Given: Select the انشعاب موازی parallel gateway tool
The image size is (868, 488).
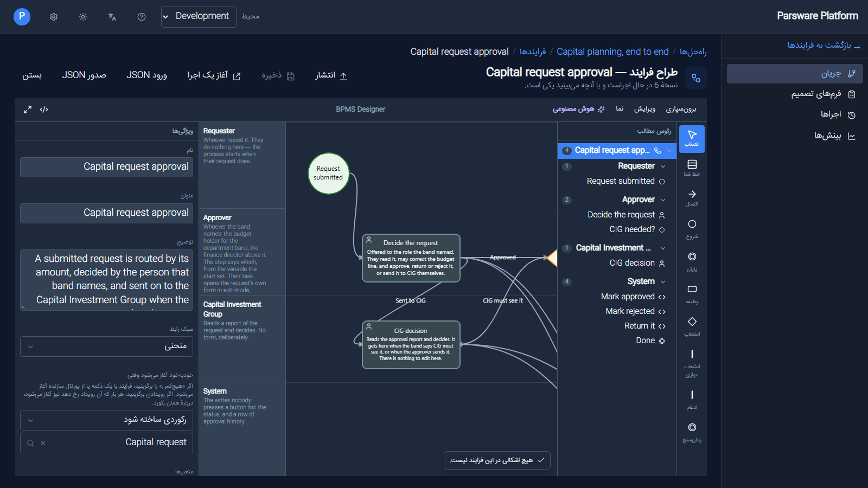Looking at the screenshot, I should point(692,363).
